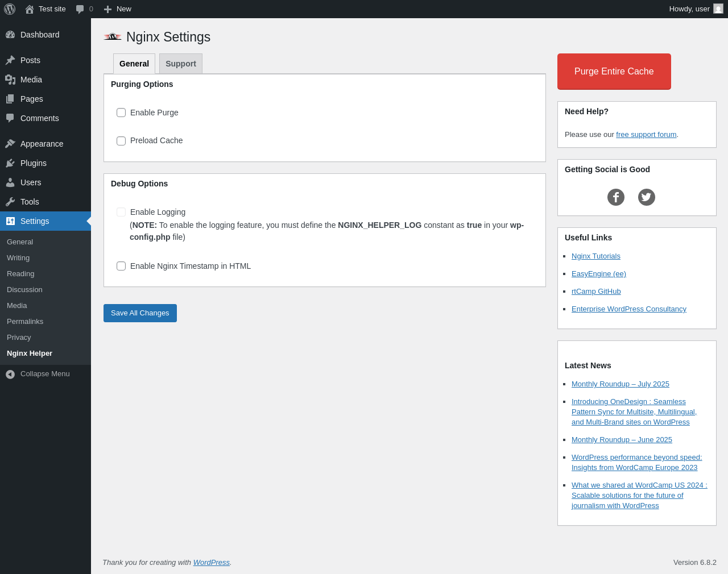Click the Appearance paintbrush icon

coord(10,144)
